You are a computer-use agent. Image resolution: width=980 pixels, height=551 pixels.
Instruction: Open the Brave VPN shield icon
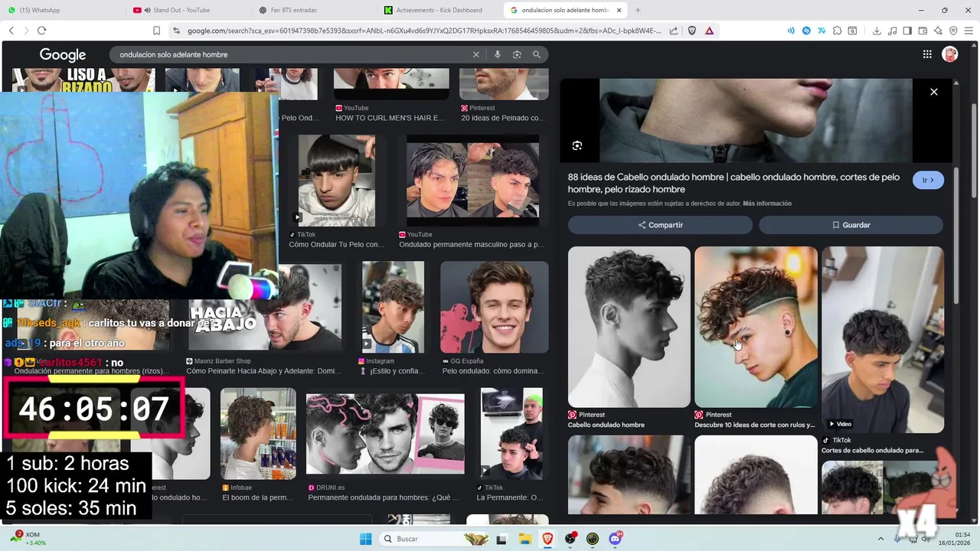pyautogui.click(x=953, y=31)
